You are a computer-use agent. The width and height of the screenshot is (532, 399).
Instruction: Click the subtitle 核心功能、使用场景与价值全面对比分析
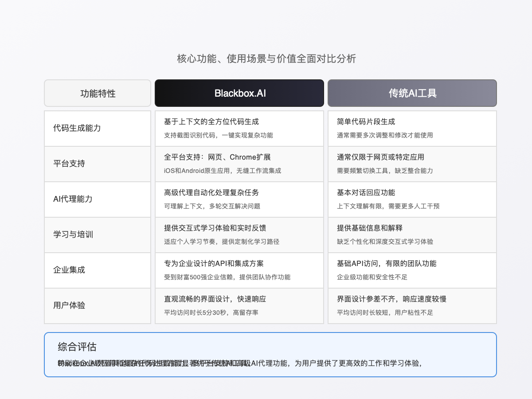[x=266, y=59]
